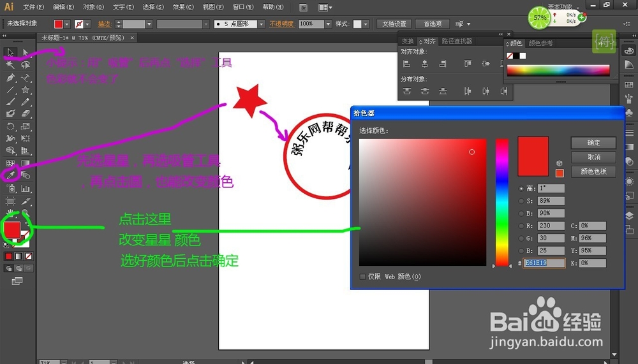The height and width of the screenshot is (364, 638).
Task: Click the change screen mode icon
Action: coord(17,280)
